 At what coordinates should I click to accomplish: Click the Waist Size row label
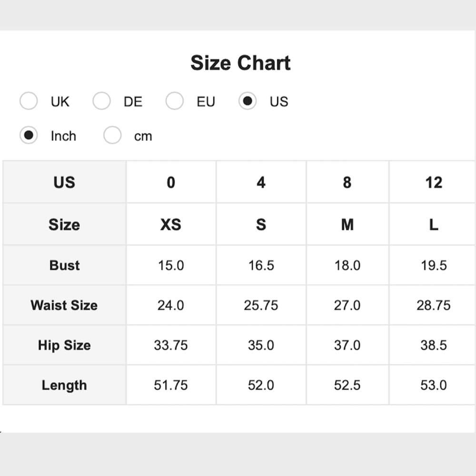click(x=64, y=305)
